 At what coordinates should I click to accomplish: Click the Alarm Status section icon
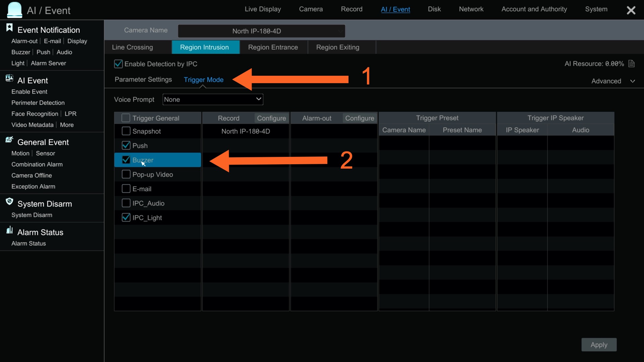9,230
